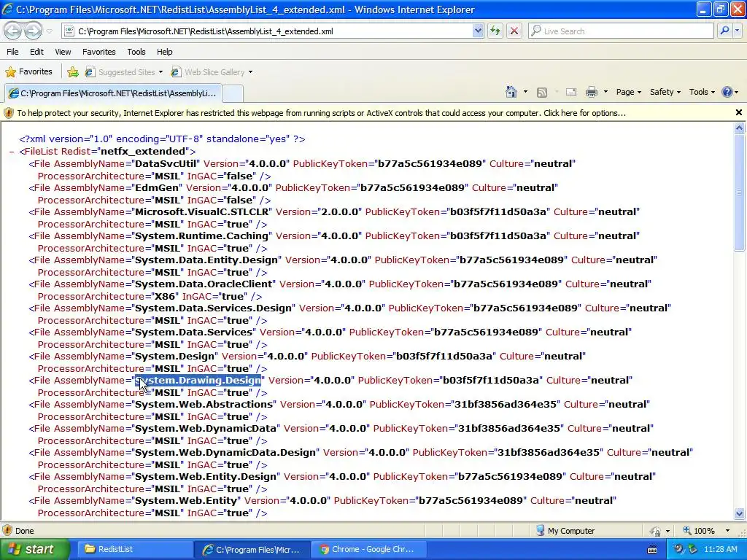Click the search magnifier button
Screen dimensions: 747x560
724,31
